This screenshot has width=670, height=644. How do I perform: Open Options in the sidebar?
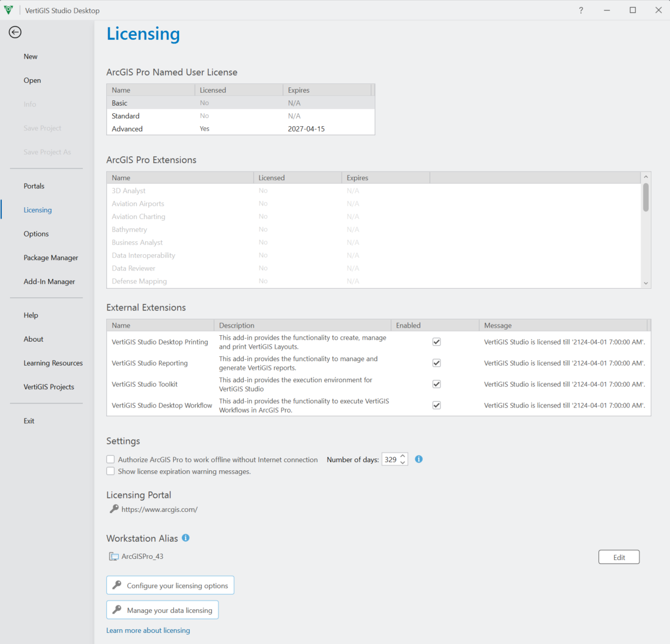click(x=36, y=234)
